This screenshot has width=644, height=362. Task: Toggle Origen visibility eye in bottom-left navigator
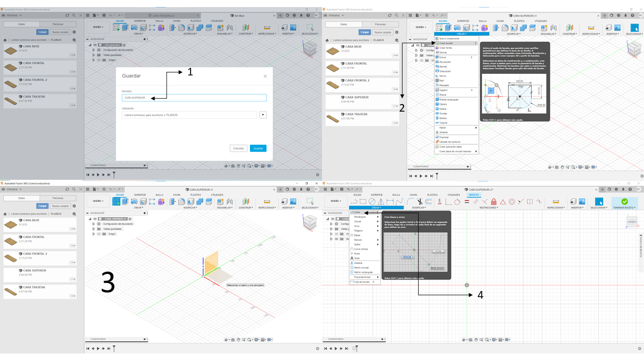click(99, 234)
